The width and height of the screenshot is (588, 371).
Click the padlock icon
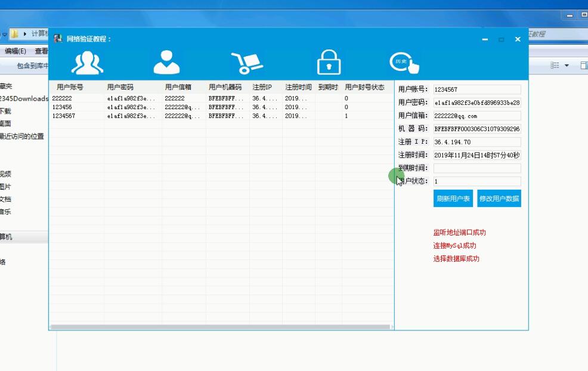tap(329, 63)
